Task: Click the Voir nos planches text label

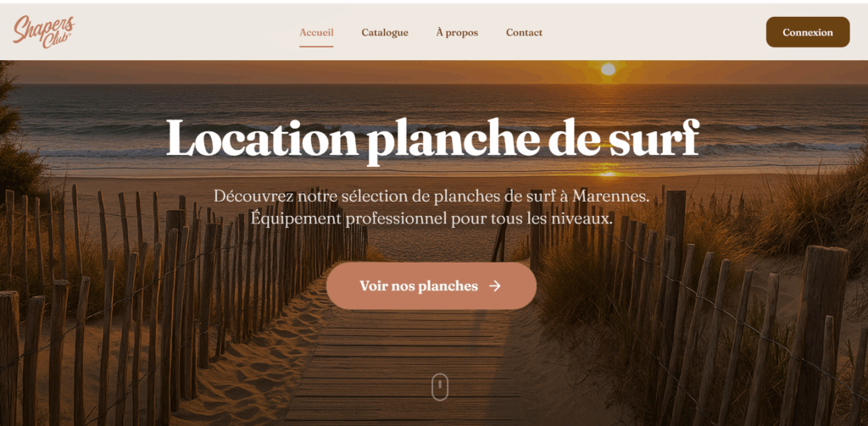Action: (x=419, y=286)
